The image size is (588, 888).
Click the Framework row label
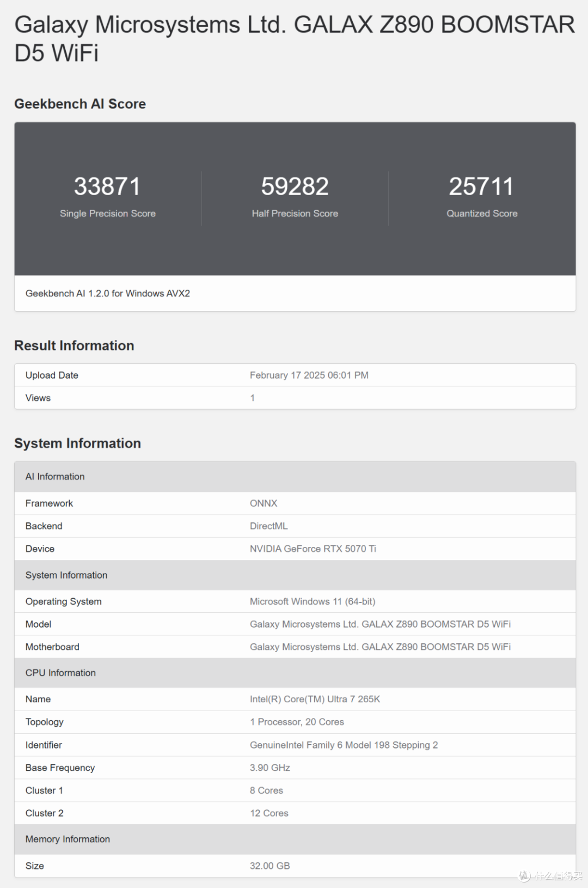pyautogui.click(x=49, y=503)
